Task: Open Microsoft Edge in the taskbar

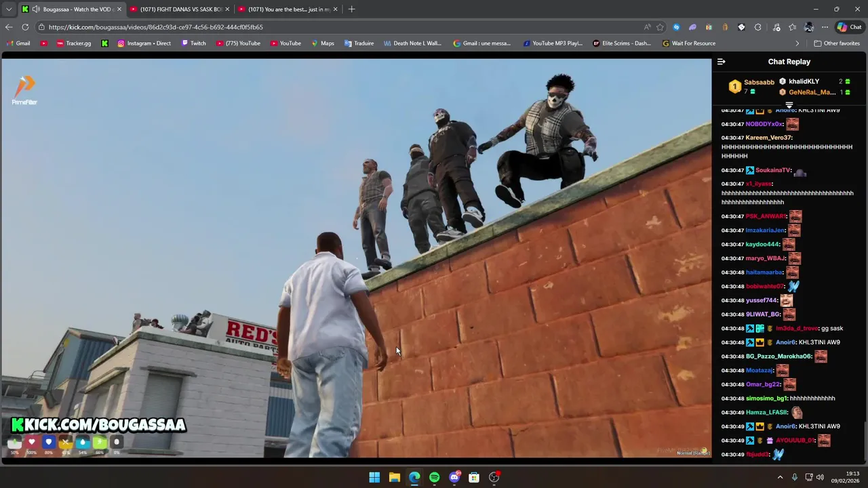Action: pyautogui.click(x=414, y=477)
